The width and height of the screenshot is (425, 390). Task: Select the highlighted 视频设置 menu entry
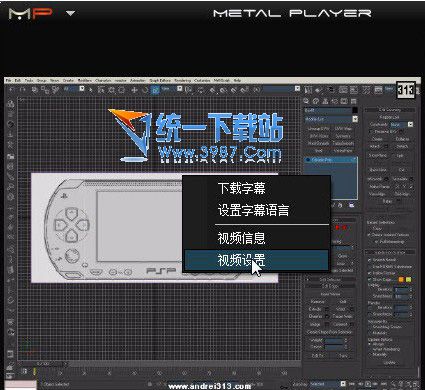pos(256,260)
